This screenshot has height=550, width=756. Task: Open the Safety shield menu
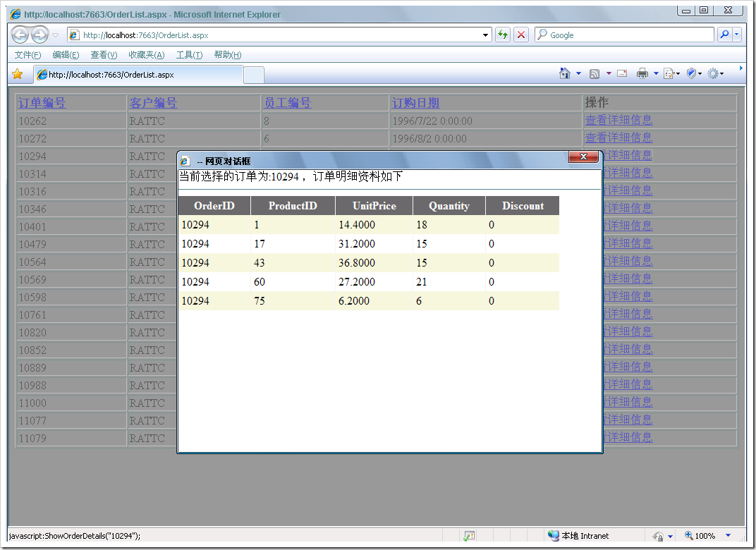(691, 73)
